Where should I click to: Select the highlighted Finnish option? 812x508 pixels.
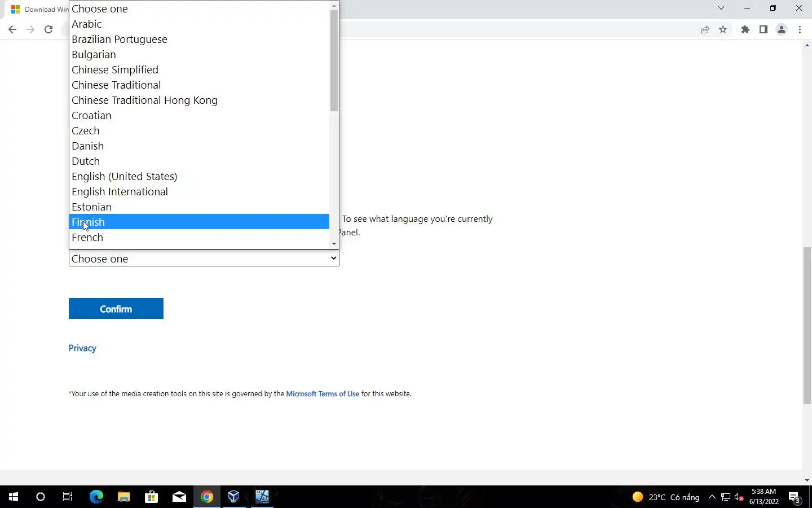pyautogui.click(x=199, y=222)
